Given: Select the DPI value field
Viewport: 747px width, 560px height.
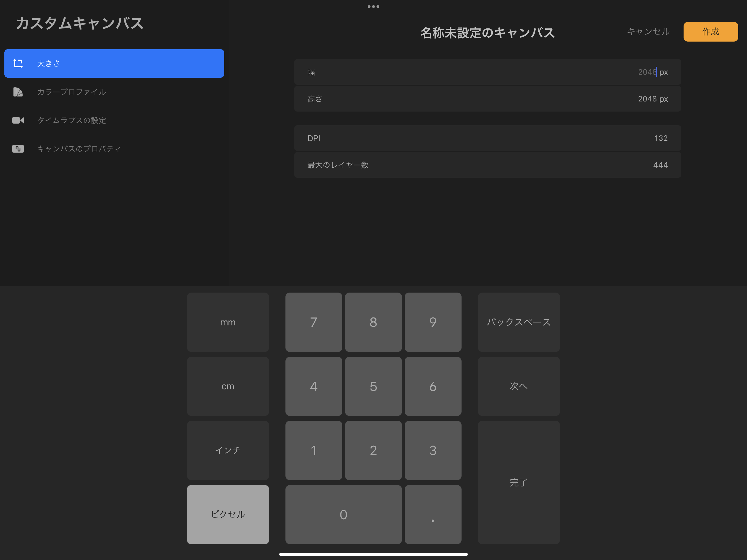Looking at the screenshot, I should click(487, 138).
